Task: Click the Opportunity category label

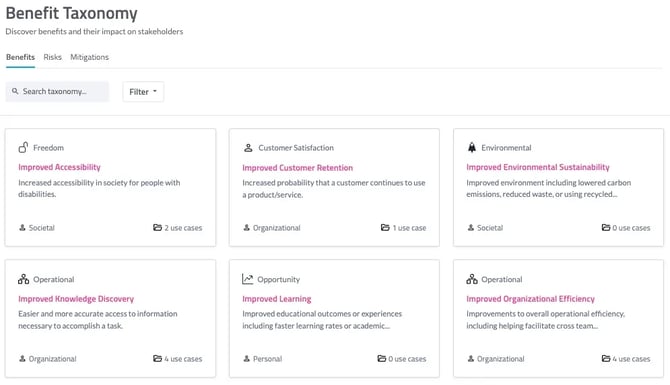Action: pyautogui.click(x=279, y=279)
